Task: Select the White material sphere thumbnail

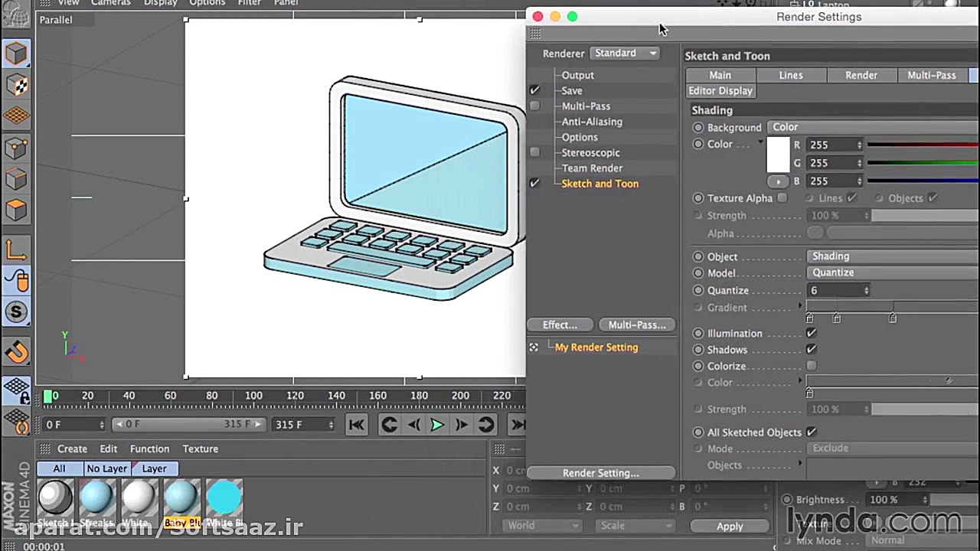Action: click(x=138, y=498)
